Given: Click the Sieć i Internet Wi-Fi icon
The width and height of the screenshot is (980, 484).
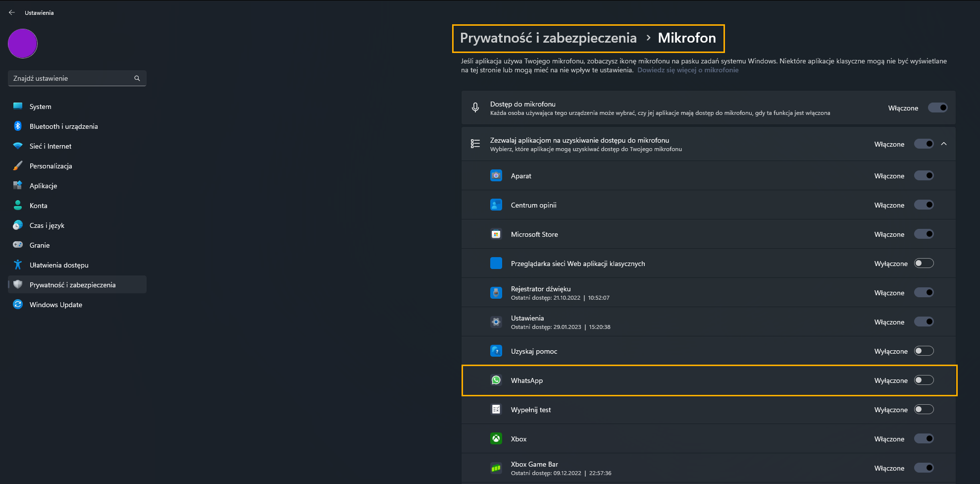Looking at the screenshot, I should coord(18,146).
